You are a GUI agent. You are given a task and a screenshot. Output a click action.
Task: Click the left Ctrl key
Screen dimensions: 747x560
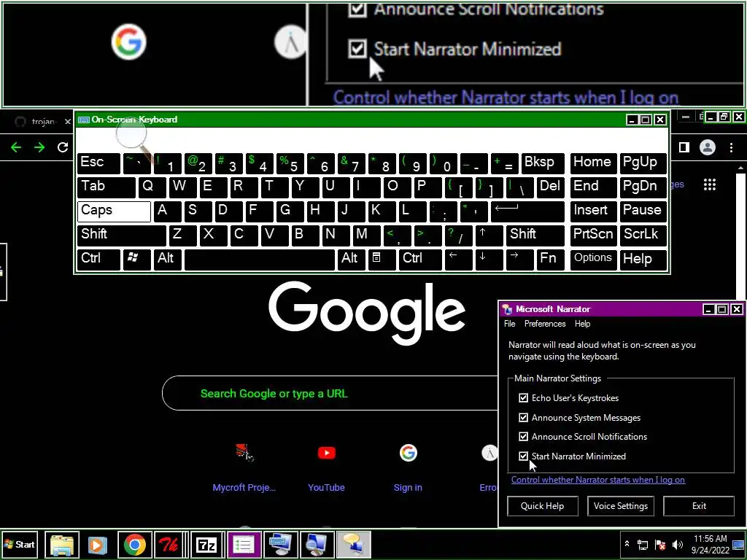pyautogui.click(x=99, y=259)
